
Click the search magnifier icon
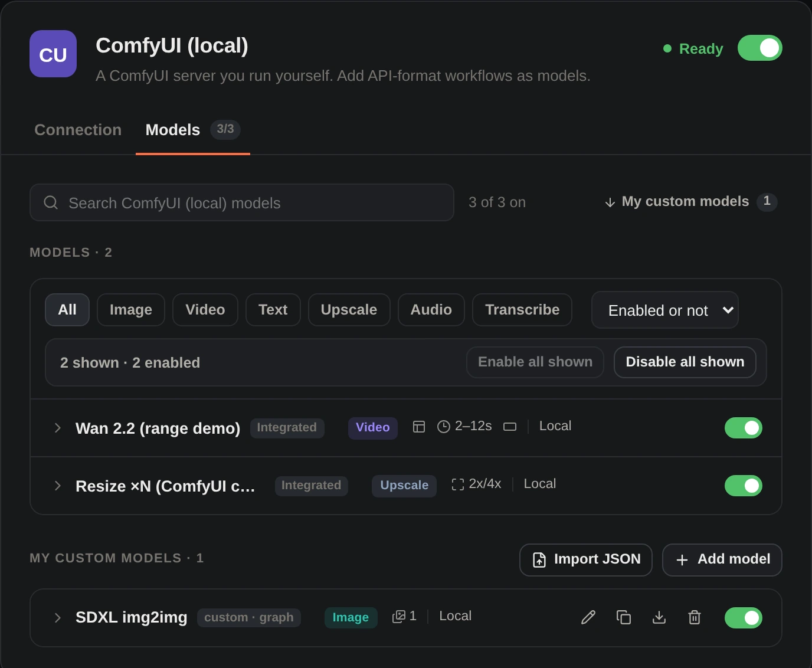(x=51, y=202)
